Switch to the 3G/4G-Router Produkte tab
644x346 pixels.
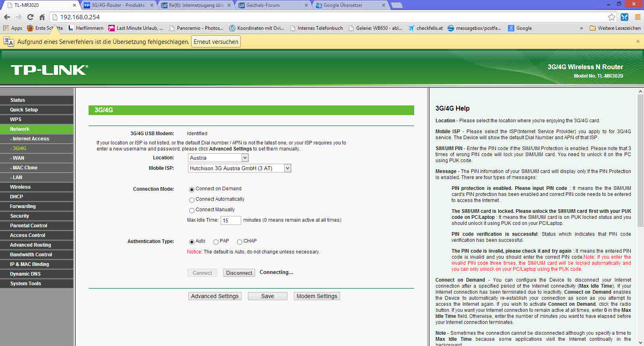coord(118,5)
